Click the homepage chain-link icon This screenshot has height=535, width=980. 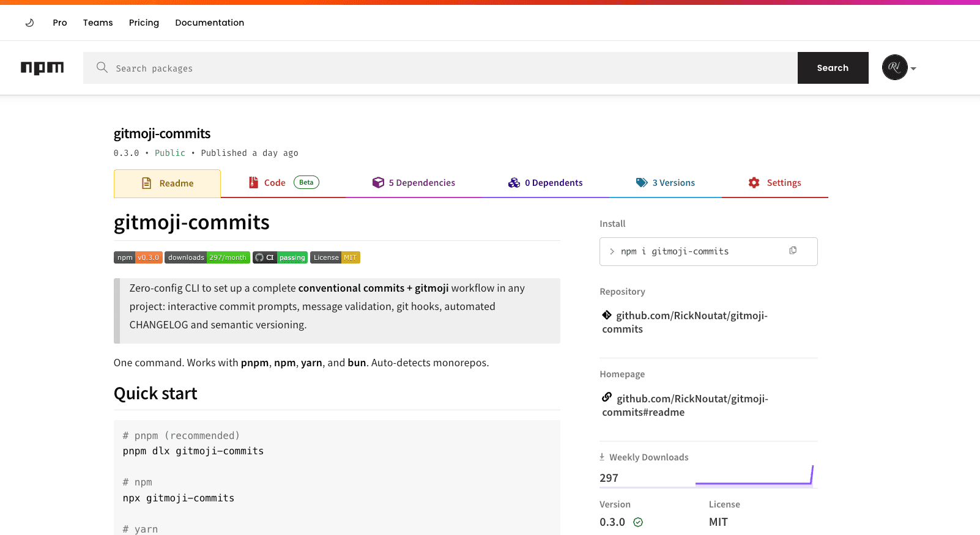point(607,397)
